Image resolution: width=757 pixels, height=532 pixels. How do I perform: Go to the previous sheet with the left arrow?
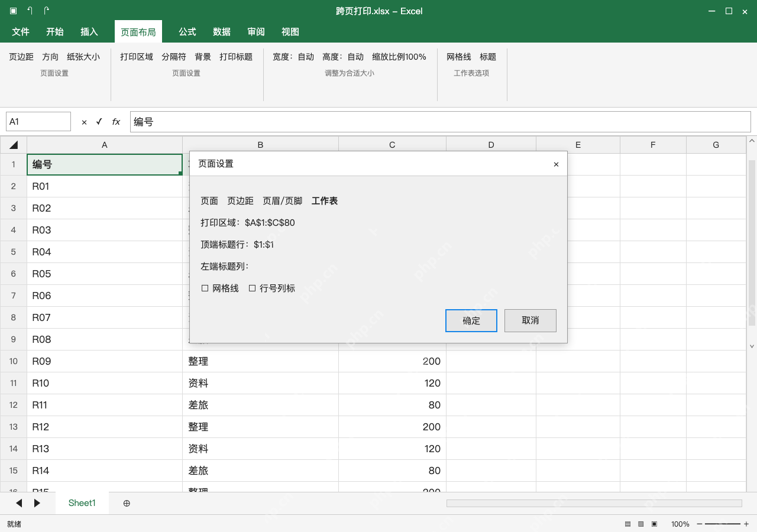[19, 503]
